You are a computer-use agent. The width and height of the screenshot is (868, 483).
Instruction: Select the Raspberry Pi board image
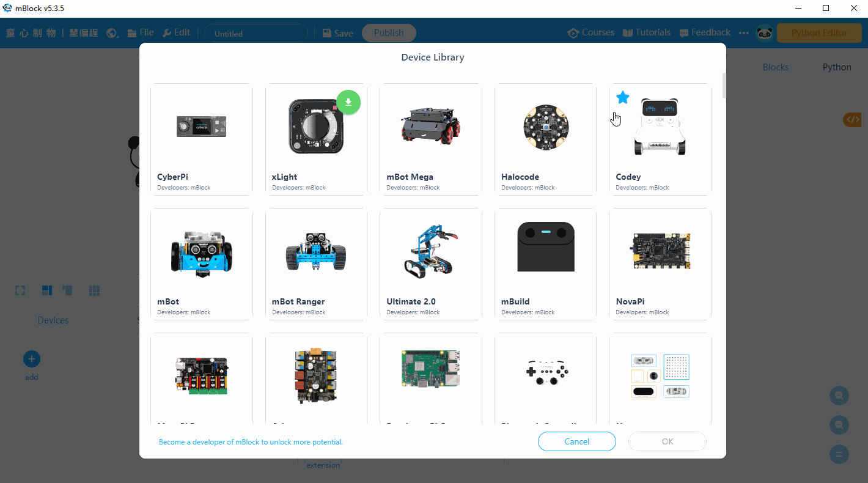(x=431, y=369)
